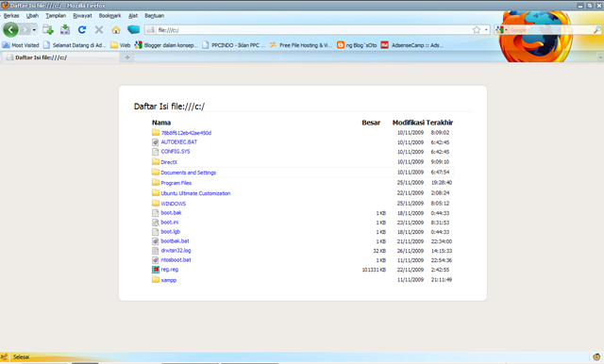The width and height of the screenshot is (604, 364).
Task: Click the batch file icon beside AUTOEXEC.BAT
Action: (155, 142)
